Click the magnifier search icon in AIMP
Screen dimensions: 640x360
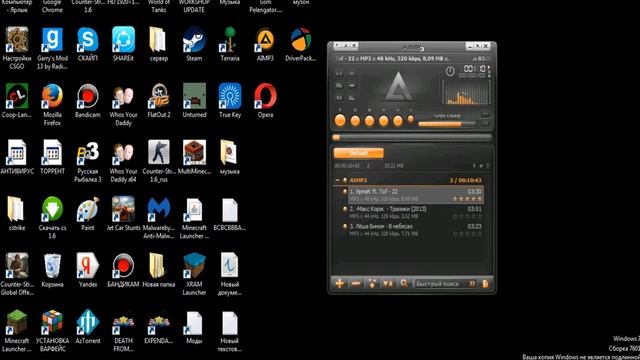[404, 283]
